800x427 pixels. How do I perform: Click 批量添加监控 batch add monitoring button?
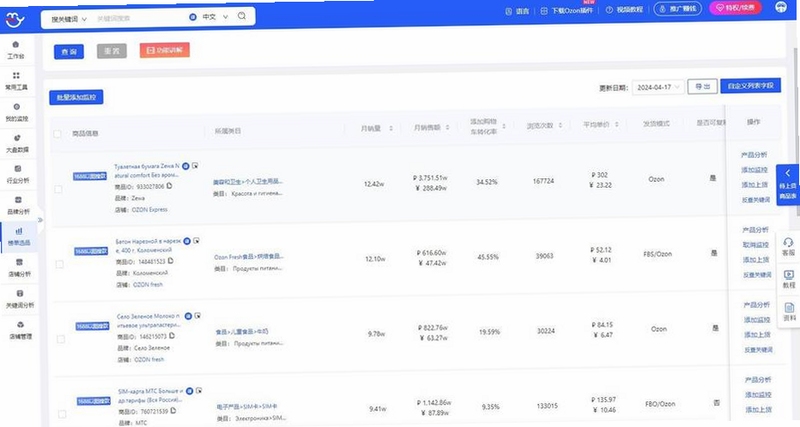point(76,97)
